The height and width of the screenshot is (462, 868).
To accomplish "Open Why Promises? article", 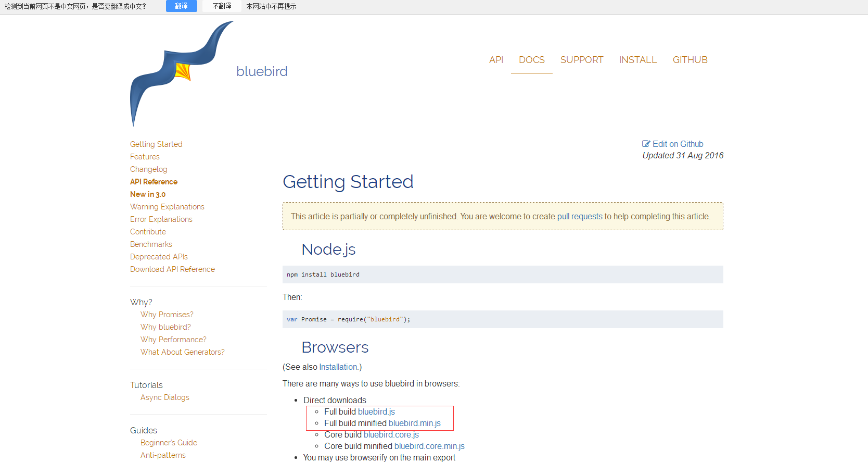I will [x=167, y=315].
